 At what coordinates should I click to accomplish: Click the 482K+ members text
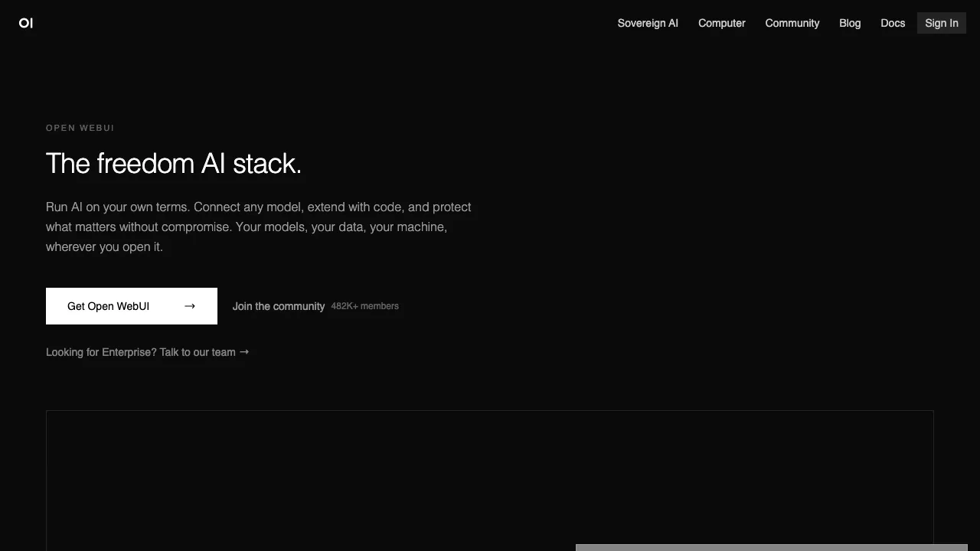coord(365,306)
